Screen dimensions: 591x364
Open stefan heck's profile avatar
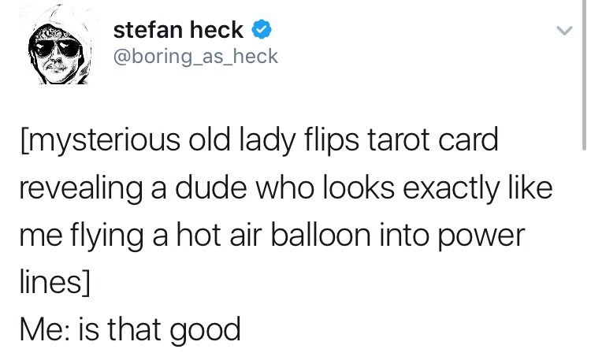pos(59,46)
